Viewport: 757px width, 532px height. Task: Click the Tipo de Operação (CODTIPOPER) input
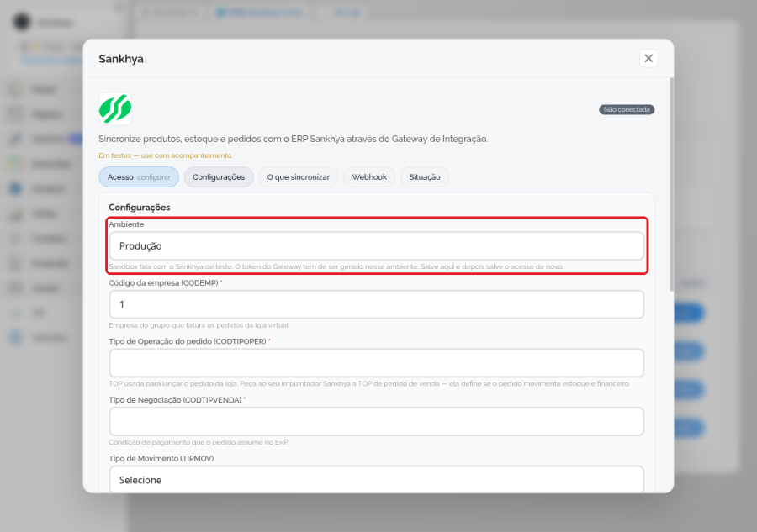click(377, 363)
